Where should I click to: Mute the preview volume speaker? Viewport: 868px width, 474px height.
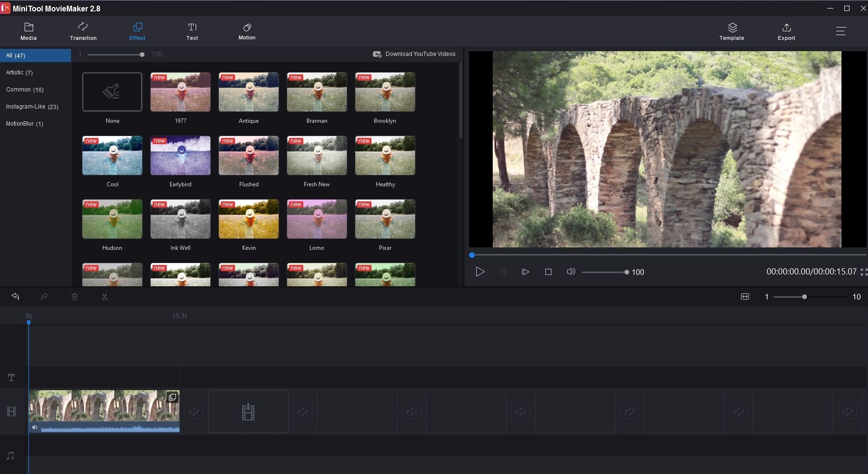coord(571,272)
